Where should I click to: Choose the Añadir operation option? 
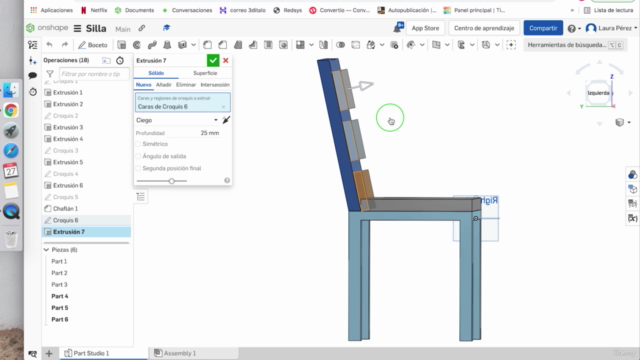pos(164,84)
